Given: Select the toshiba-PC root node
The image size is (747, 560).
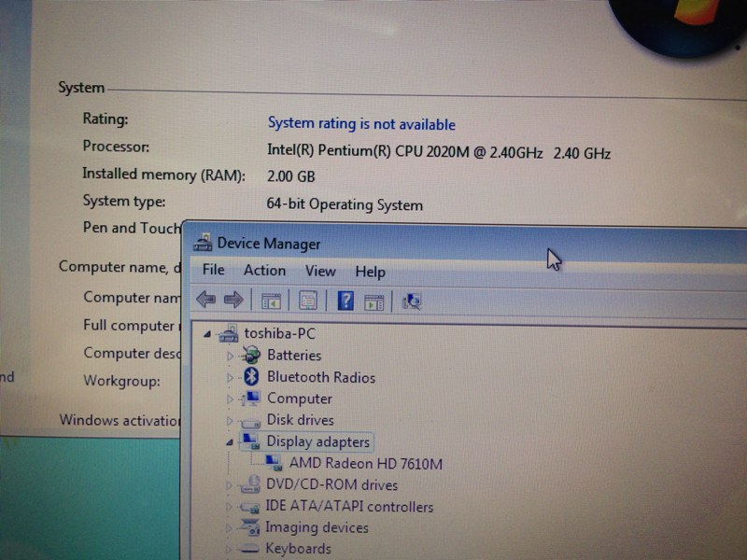Looking at the screenshot, I should [276, 332].
